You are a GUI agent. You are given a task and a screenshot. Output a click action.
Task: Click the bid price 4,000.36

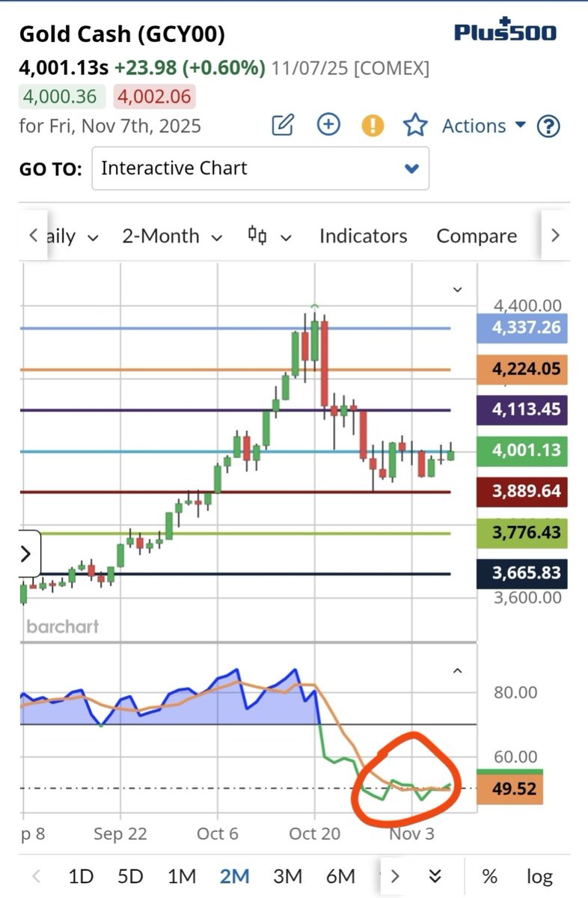tap(63, 97)
